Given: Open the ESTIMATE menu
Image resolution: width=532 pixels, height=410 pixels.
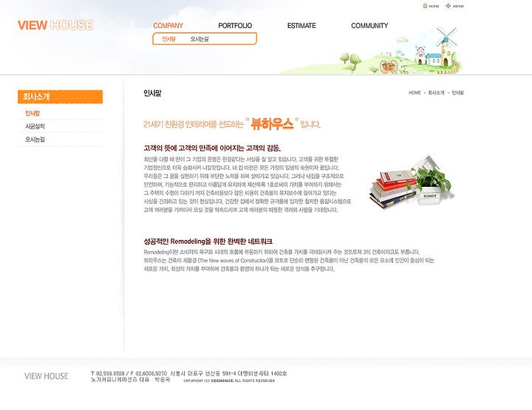Looking at the screenshot, I should click(301, 25).
